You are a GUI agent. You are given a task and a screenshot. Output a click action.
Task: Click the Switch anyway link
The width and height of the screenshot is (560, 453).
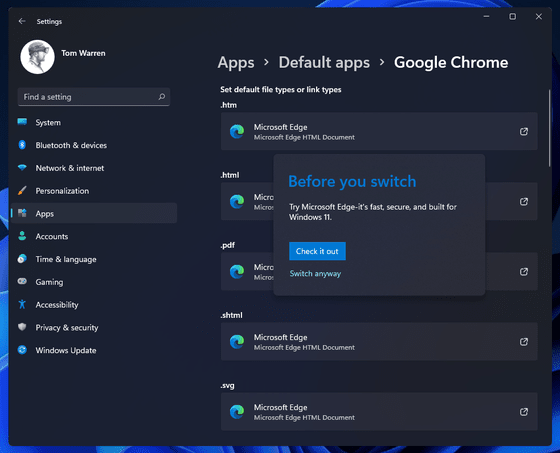(315, 274)
